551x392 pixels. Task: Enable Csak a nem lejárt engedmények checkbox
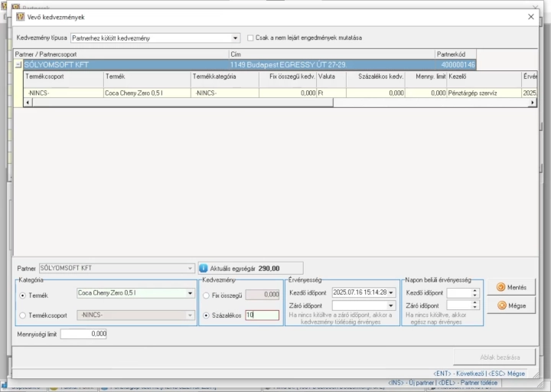[x=250, y=38]
